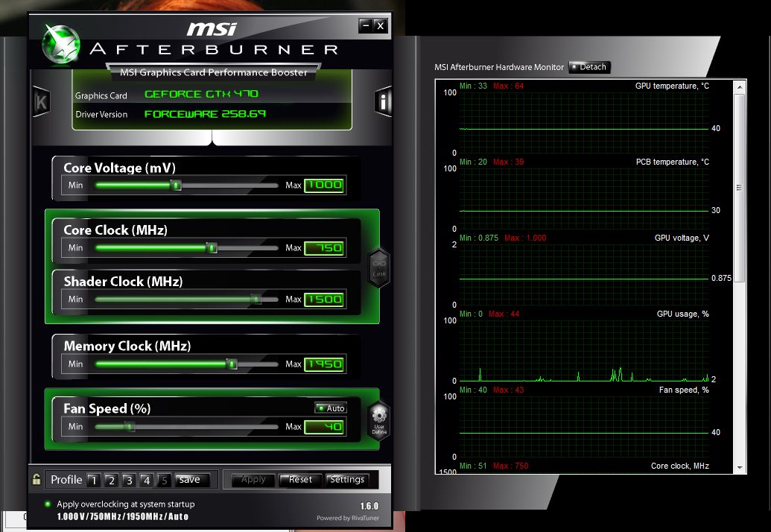Open Kombustor with the K side button

[41, 102]
